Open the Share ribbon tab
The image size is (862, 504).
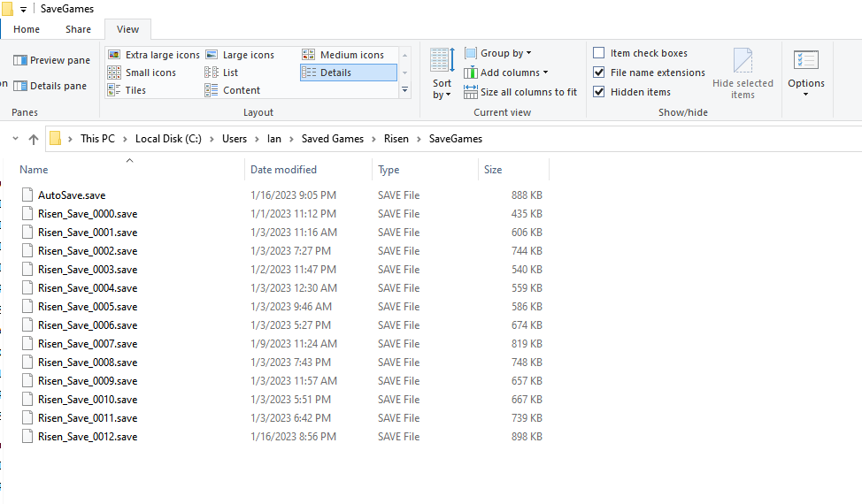click(x=78, y=29)
